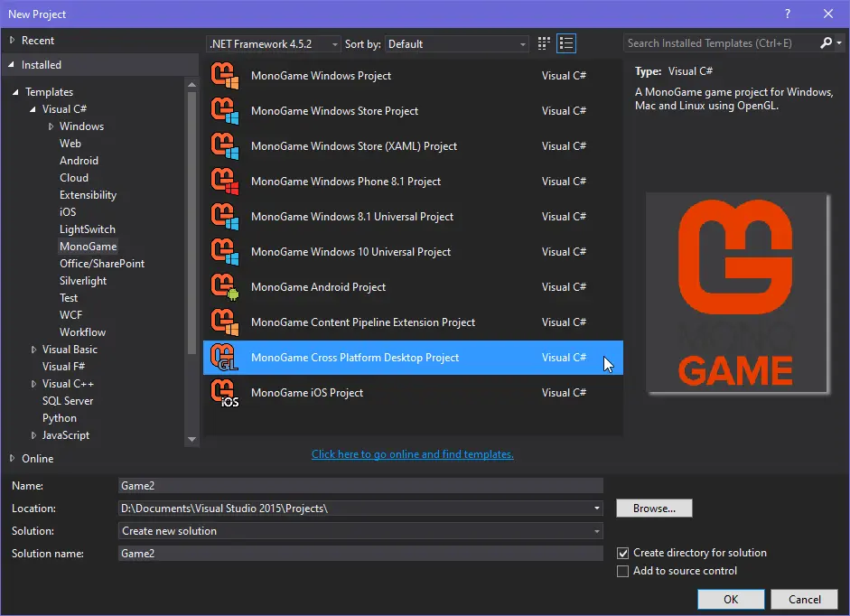This screenshot has height=616, width=850.
Task: Select the iOS template category
Action: 68,212
